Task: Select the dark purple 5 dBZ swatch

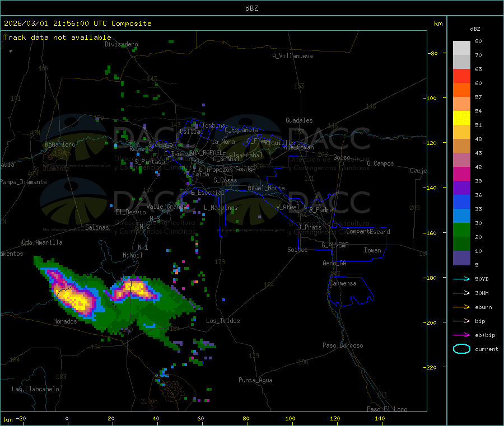Action: pyautogui.click(x=461, y=258)
